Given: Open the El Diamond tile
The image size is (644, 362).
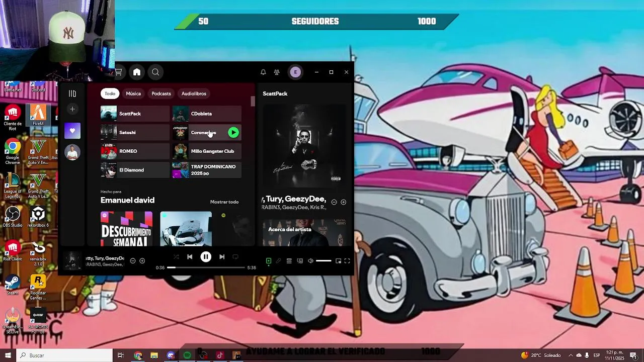Looking at the screenshot, I should (x=135, y=170).
